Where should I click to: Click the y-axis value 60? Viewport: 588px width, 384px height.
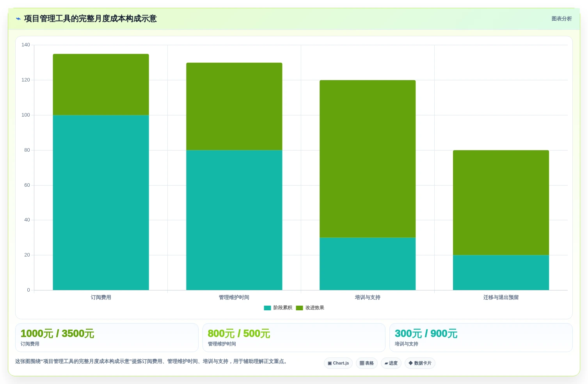[27, 185]
